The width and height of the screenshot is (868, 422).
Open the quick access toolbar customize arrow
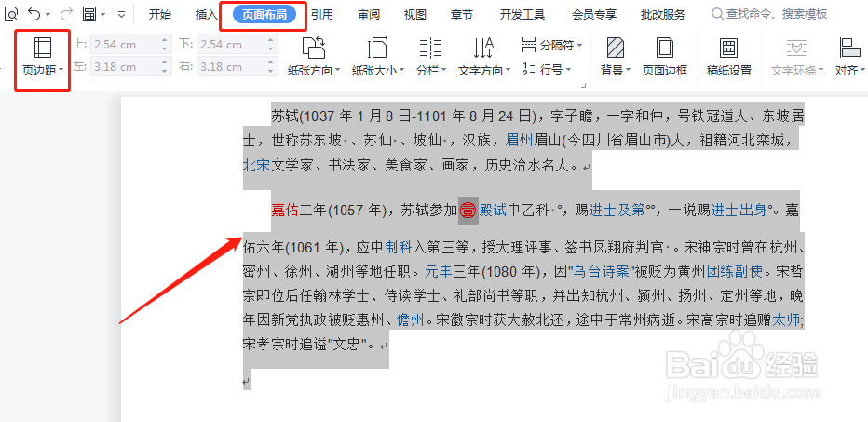pyautogui.click(x=121, y=14)
